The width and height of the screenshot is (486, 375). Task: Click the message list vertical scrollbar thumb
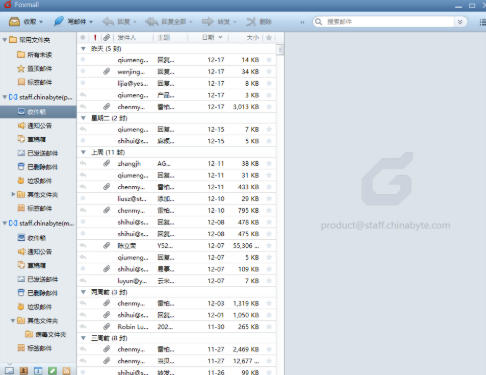tap(280, 50)
